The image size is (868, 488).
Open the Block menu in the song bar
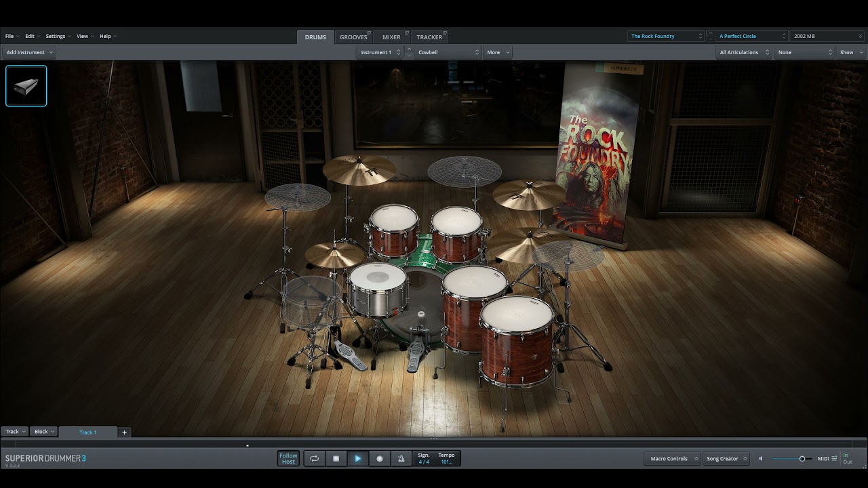(44, 432)
